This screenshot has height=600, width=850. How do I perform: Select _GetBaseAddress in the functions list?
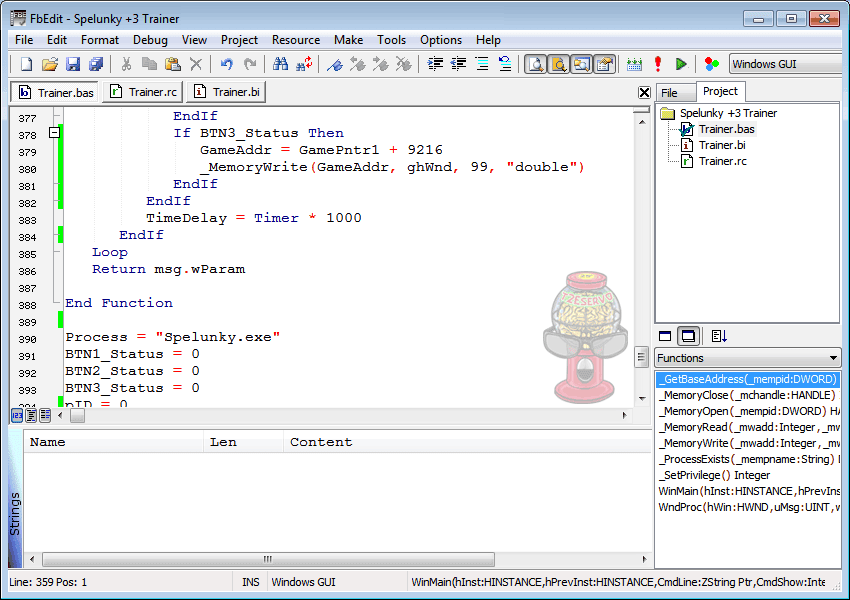[748, 380]
